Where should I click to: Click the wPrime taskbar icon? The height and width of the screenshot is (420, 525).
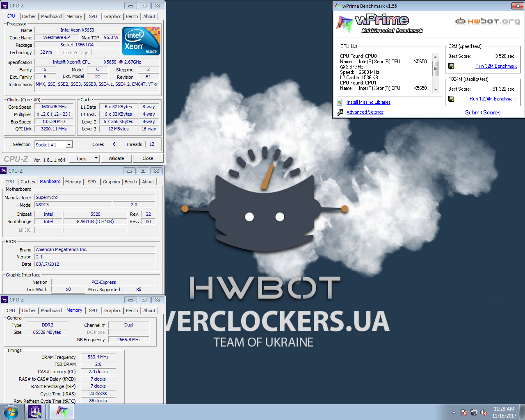click(62, 412)
